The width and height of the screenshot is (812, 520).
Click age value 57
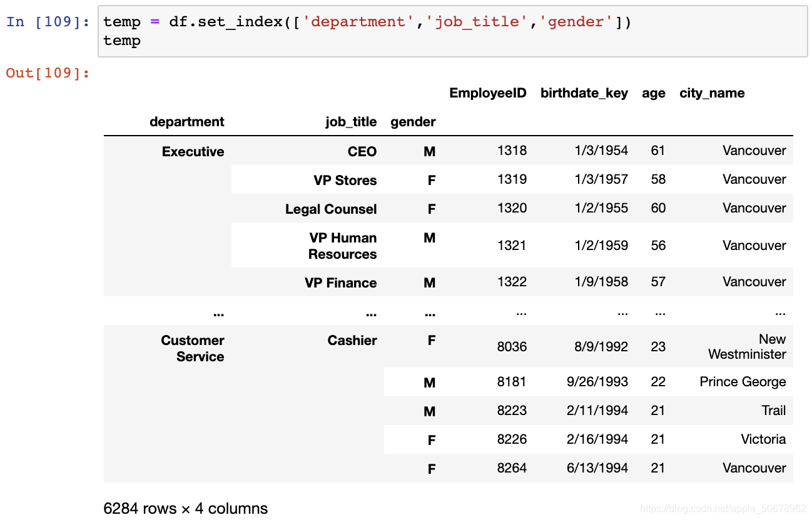pyautogui.click(x=658, y=282)
